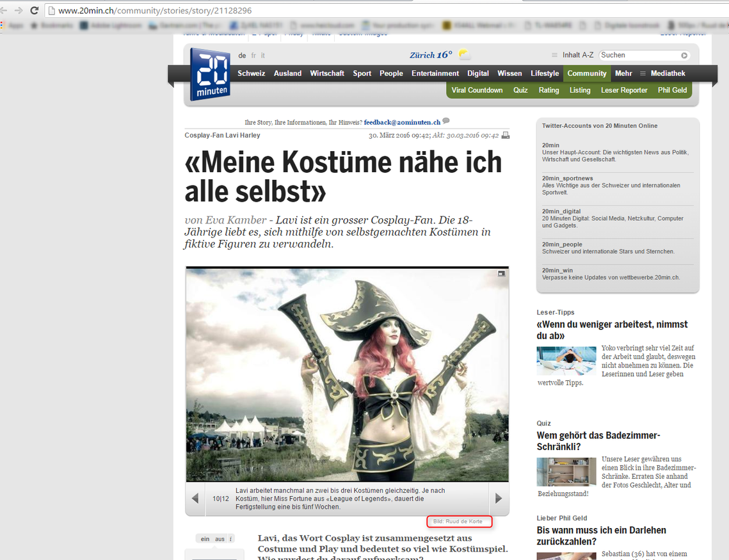Open the 20min_win Twitter account
The height and width of the screenshot is (560, 729).
[x=557, y=271]
